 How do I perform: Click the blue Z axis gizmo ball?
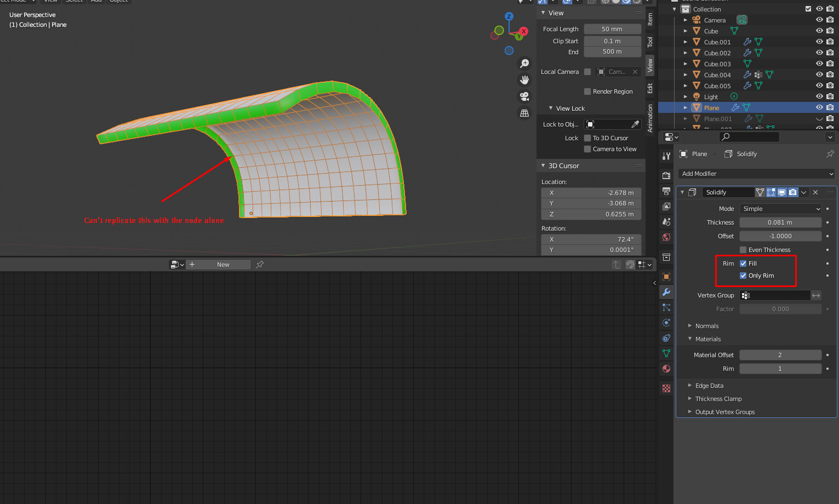tap(509, 16)
